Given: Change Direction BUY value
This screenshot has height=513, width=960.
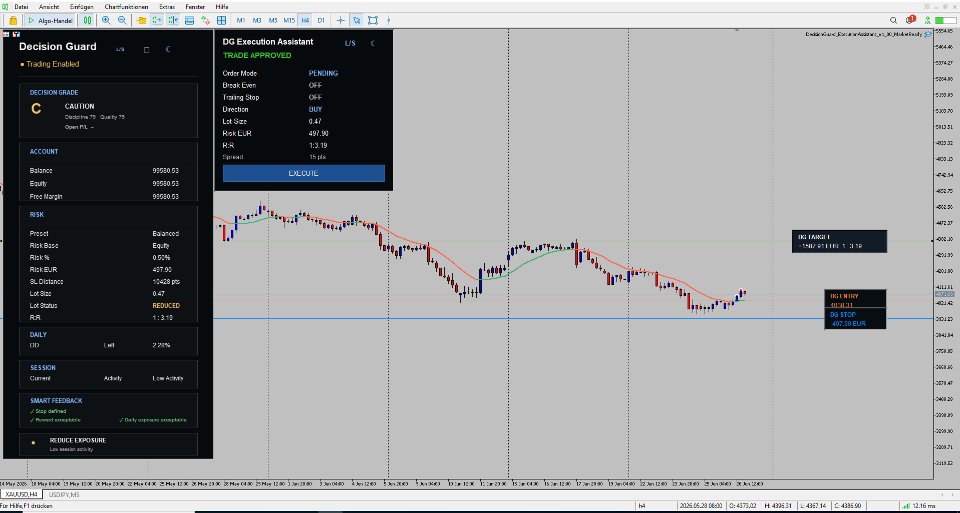Looking at the screenshot, I should [x=315, y=110].
